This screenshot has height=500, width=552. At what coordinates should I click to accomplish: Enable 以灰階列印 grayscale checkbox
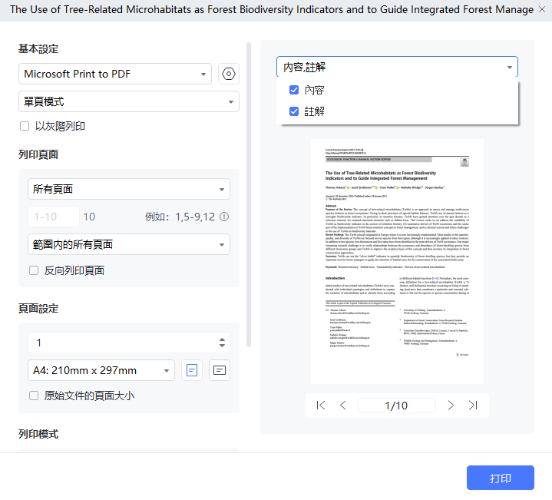pyautogui.click(x=24, y=126)
